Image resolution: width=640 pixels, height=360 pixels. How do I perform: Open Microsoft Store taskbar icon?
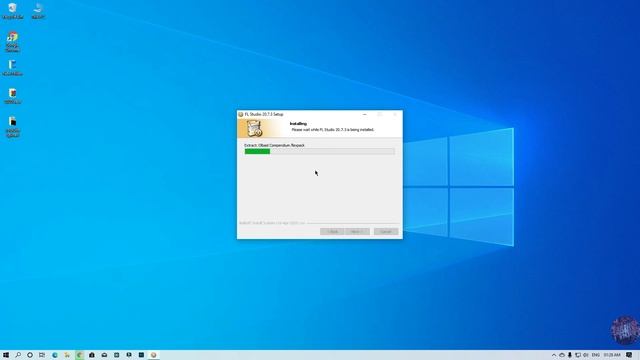[x=92, y=355]
